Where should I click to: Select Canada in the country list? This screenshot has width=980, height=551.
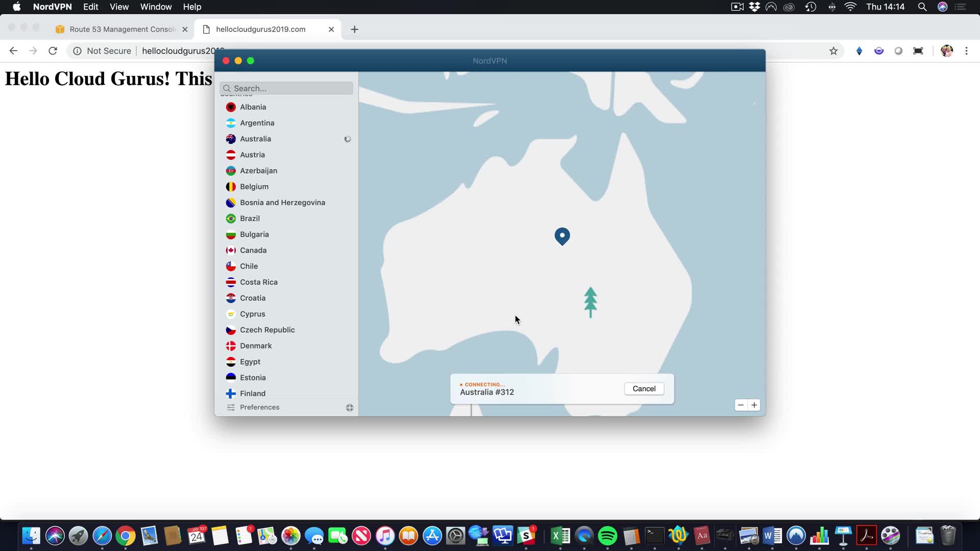pos(253,250)
